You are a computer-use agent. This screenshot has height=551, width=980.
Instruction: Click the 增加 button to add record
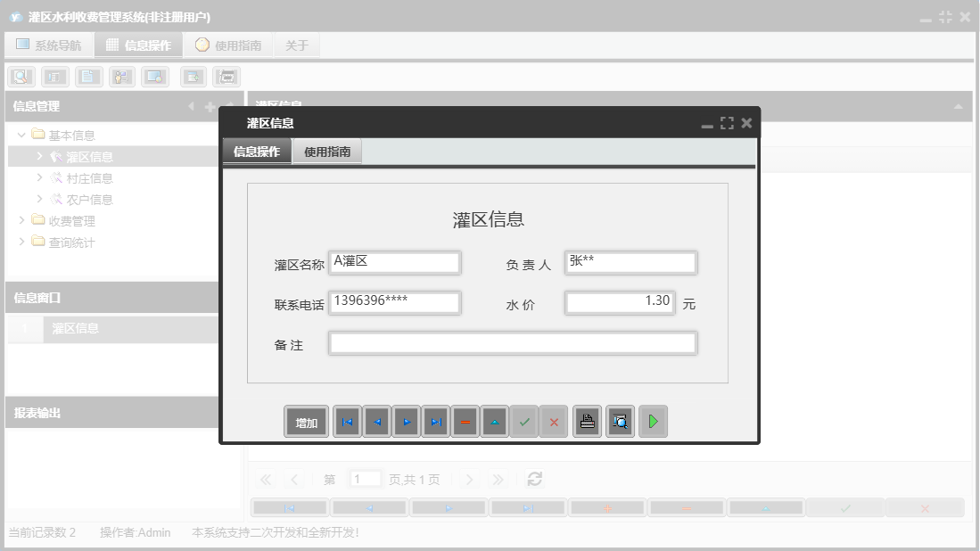306,421
